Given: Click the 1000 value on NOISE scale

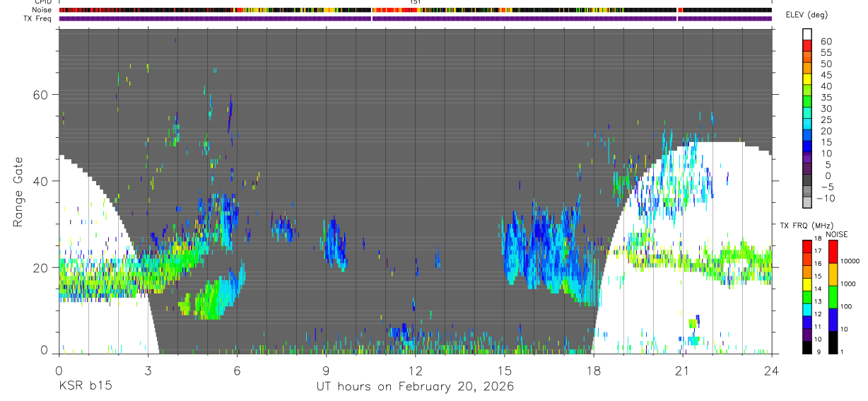Looking at the screenshot, I should [847, 283].
